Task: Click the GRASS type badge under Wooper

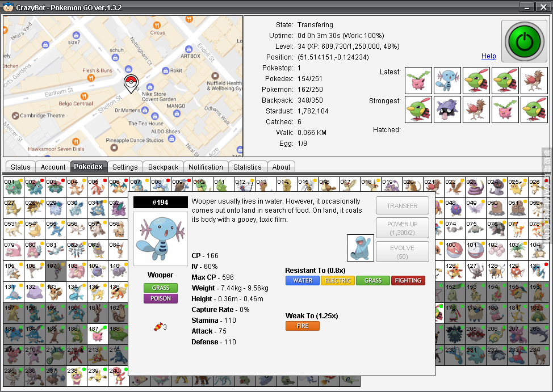Action: click(x=161, y=288)
